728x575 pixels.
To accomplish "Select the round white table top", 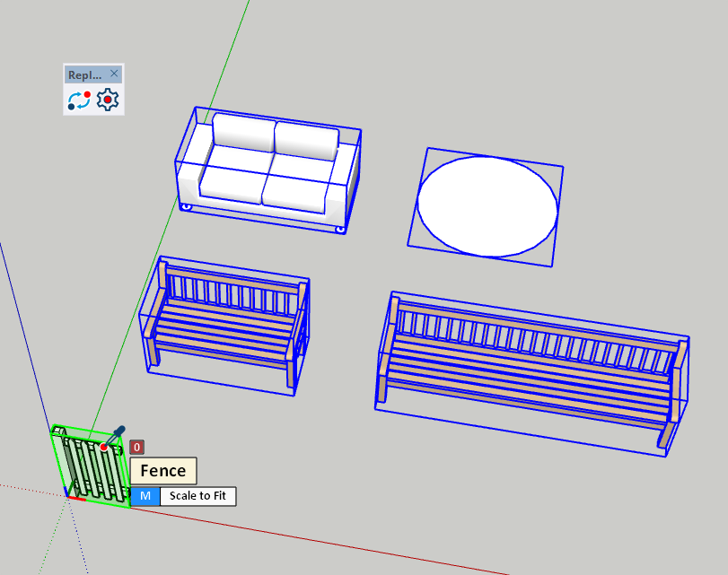I will click(x=487, y=206).
